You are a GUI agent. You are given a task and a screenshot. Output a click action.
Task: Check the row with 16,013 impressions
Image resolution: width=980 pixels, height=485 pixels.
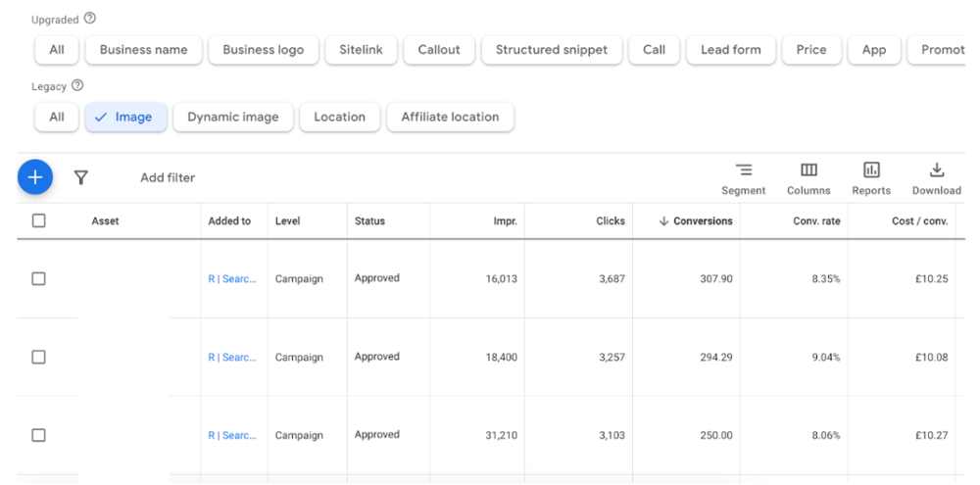[x=38, y=278]
